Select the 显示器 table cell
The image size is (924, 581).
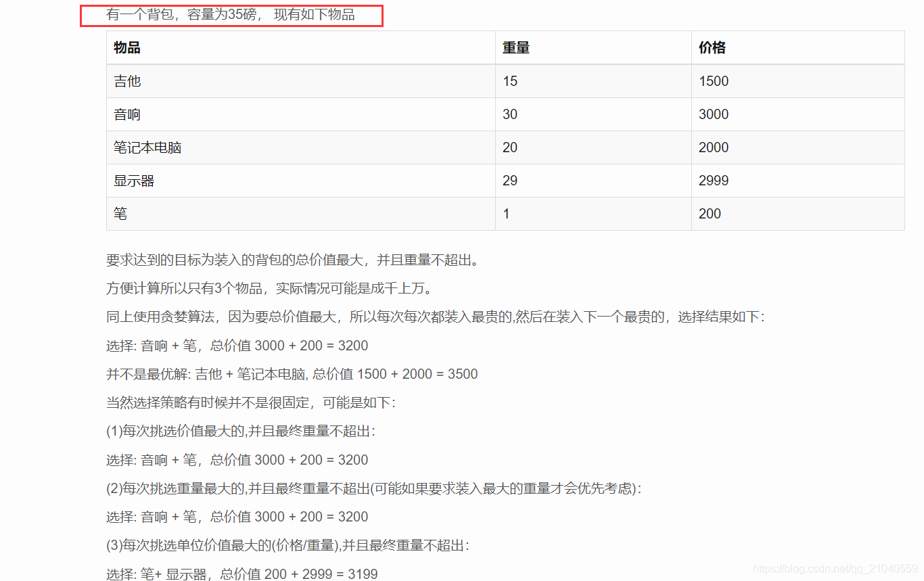coord(301,181)
